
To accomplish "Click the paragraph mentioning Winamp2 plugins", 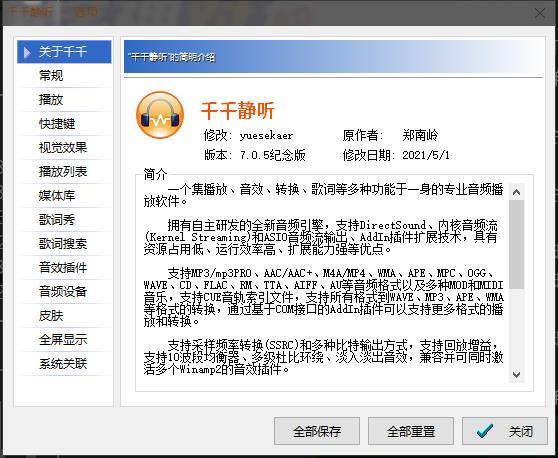I will click(323, 357).
